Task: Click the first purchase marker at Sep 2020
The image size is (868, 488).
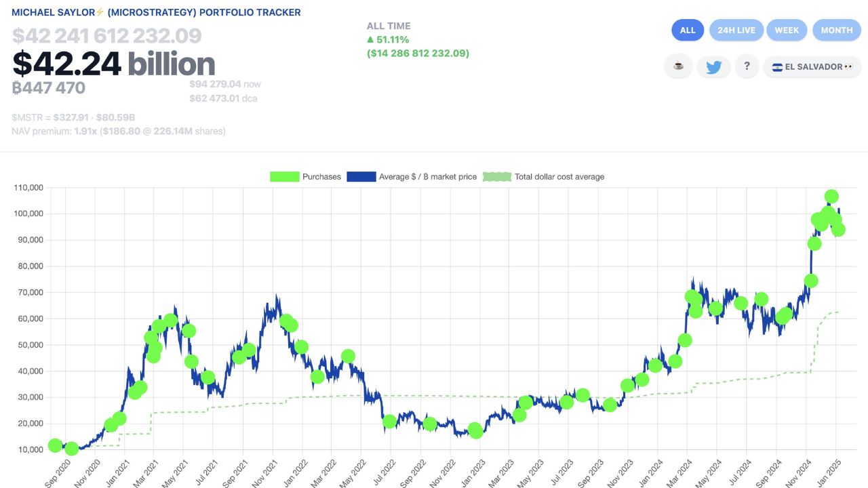Action: point(55,445)
